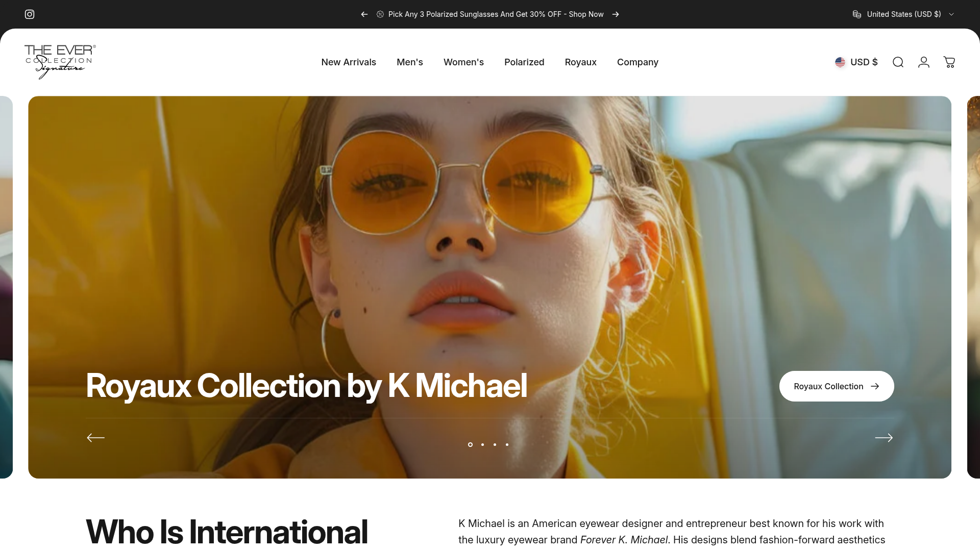Click the Royaux Collection button
Screen dimensions: 980x551
(x=837, y=386)
